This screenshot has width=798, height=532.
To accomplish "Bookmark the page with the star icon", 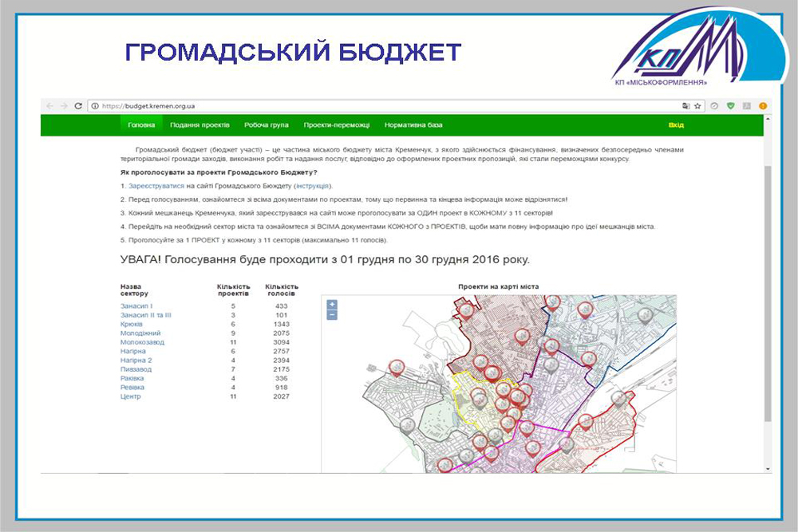I will coord(697,105).
